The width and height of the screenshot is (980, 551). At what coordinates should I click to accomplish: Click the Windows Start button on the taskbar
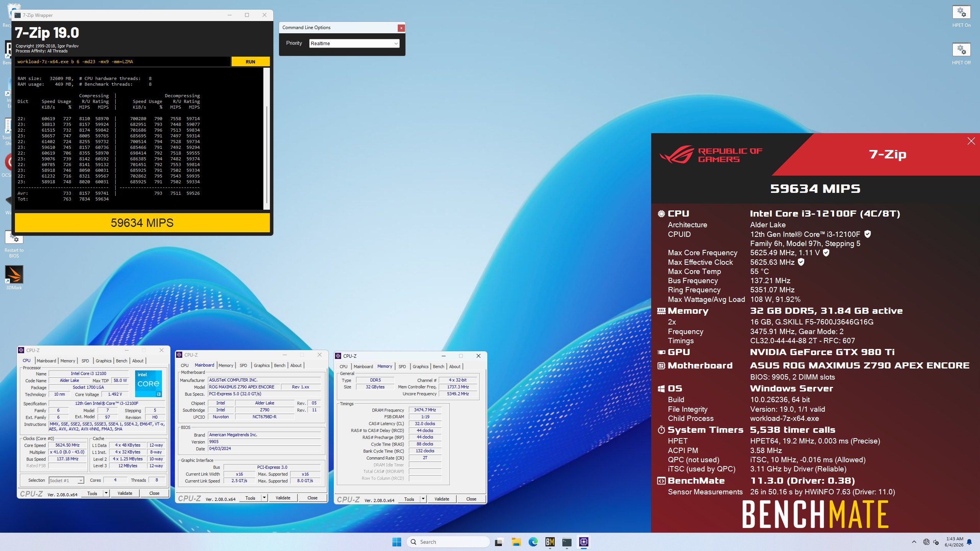click(397, 542)
